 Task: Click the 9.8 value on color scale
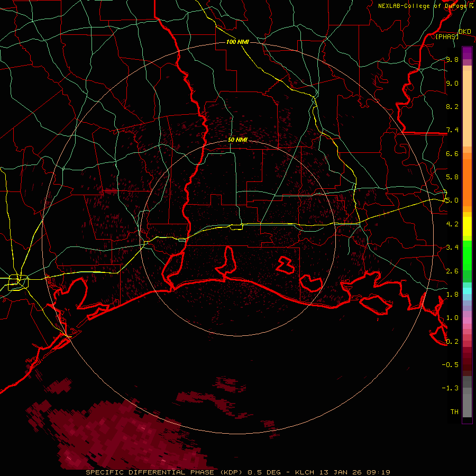tap(452, 59)
